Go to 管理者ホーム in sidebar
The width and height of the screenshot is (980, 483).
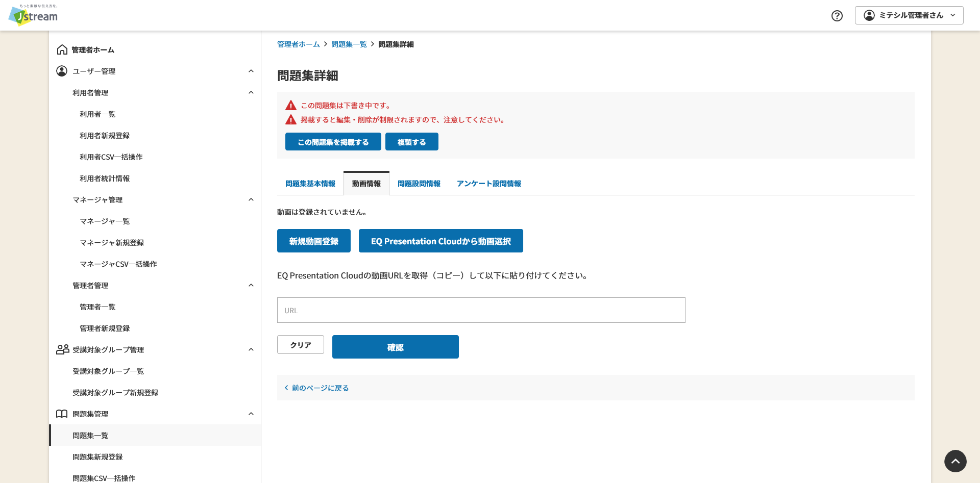point(93,50)
